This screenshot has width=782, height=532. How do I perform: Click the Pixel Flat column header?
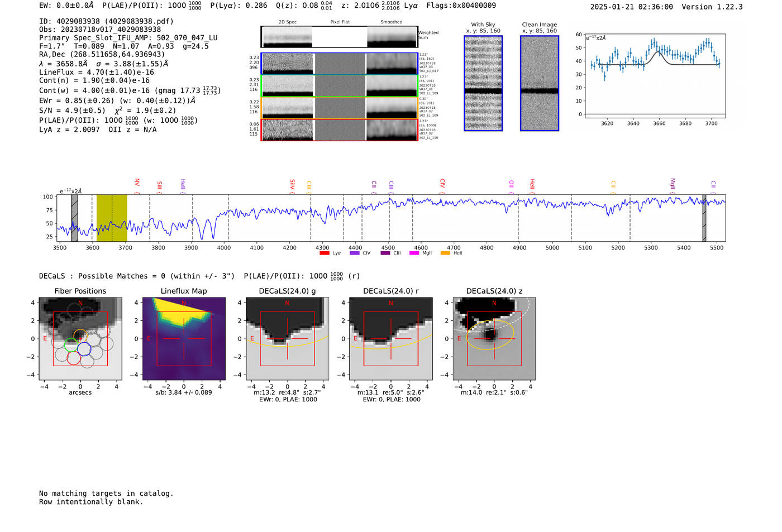click(x=340, y=22)
